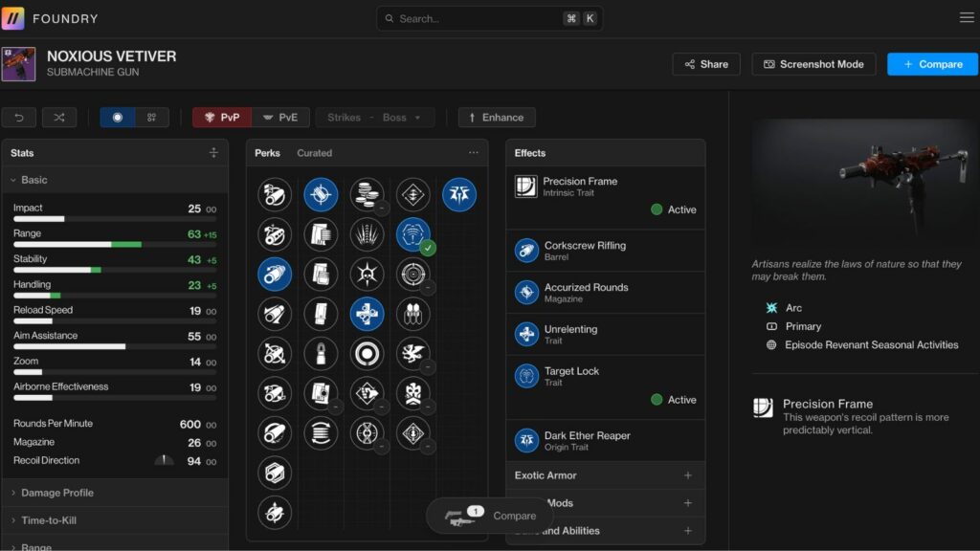Open the Strikes - Boss dropdown
This screenshot has width=980, height=551.
[374, 118]
